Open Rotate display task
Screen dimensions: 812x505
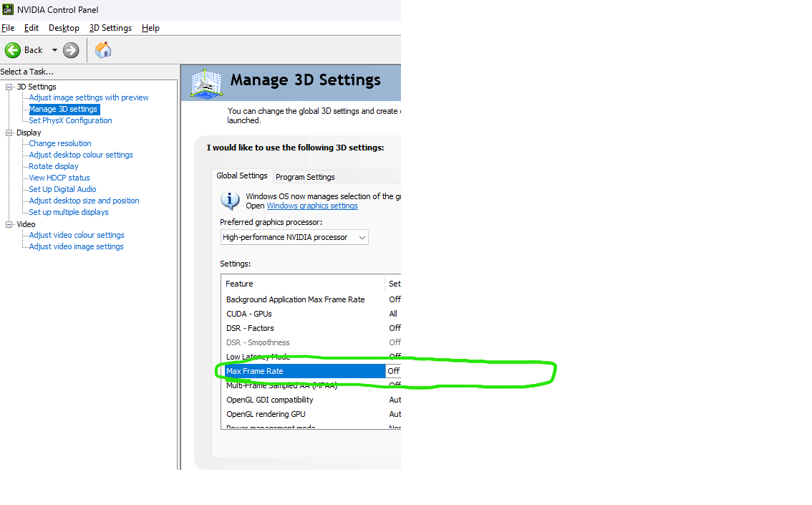[x=54, y=166]
